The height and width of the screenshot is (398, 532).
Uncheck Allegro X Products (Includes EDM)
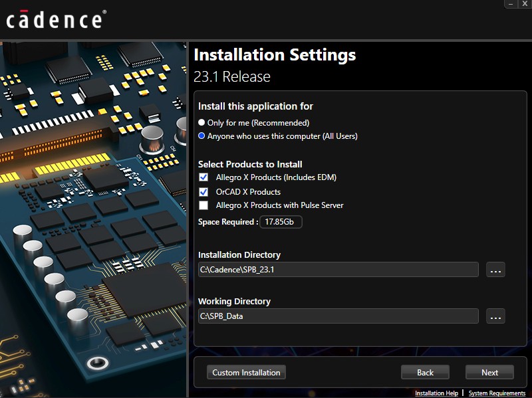point(203,177)
